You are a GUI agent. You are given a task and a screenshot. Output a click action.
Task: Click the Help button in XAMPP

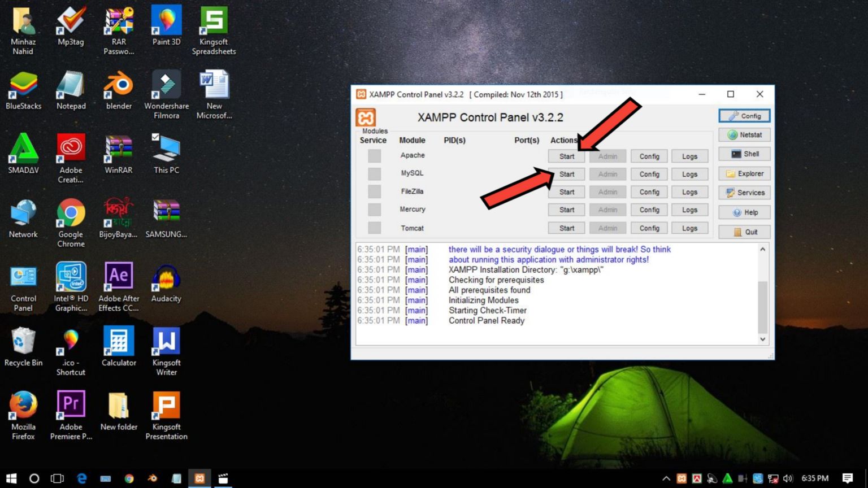pyautogui.click(x=744, y=212)
